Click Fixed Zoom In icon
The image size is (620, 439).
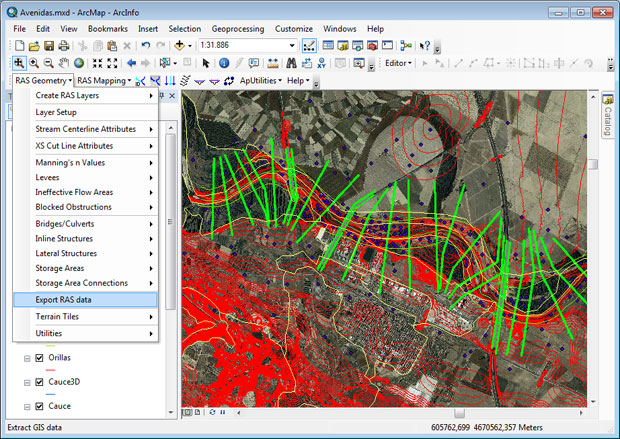pyautogui.click(x=97, y=63)
